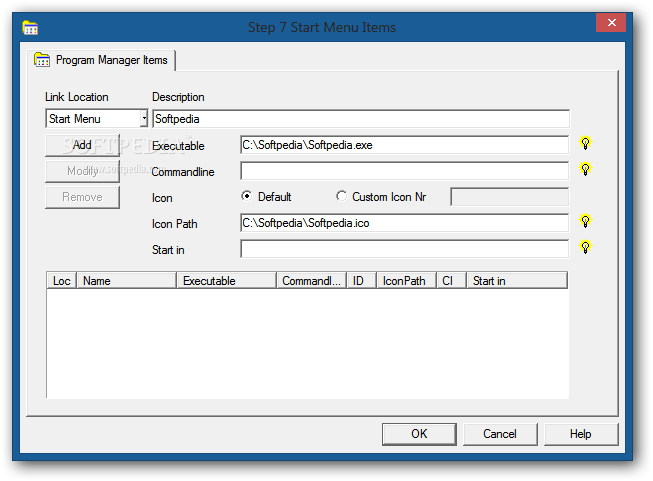653x481 pixels.
Task: Switch to Program Manager Items tab
Action: pyautogui.click(x=101, y=60)
